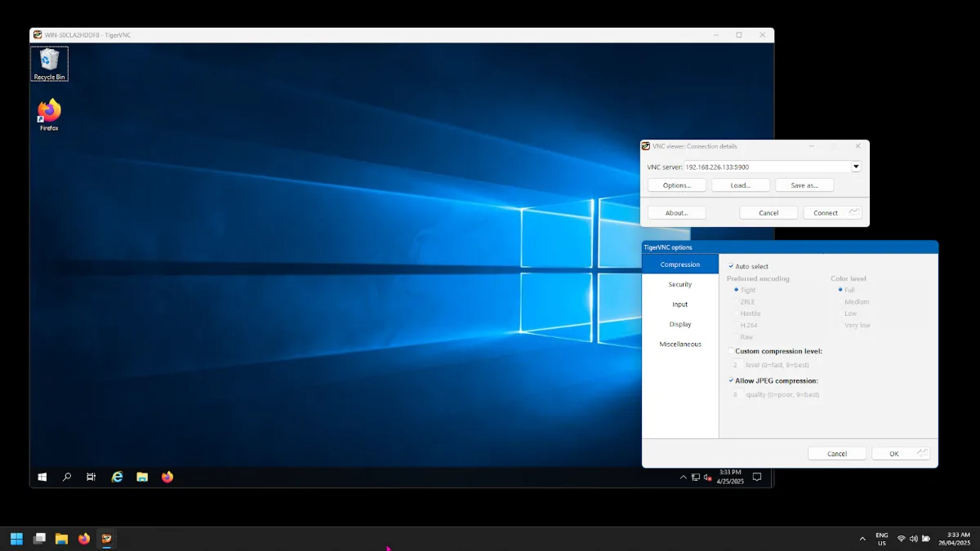Click the host battery tray icon
The image size is (980, 551).
(925, 539)
